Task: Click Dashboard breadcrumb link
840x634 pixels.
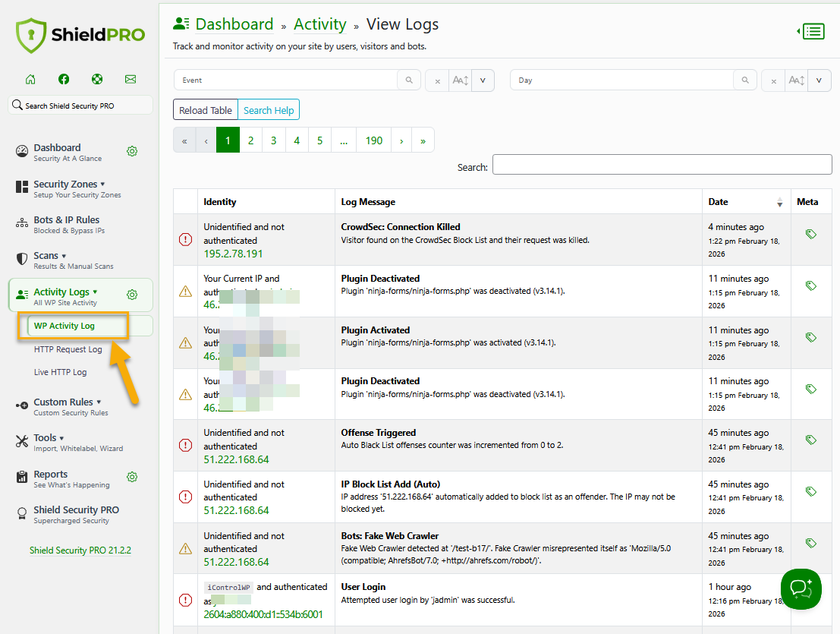Action: click(x=234, y=24)
